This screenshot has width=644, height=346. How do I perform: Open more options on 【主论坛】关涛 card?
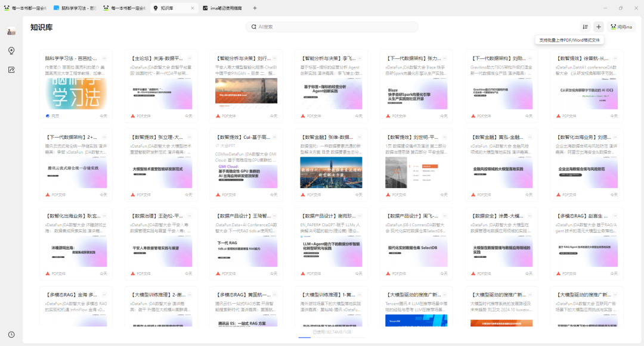(190, 58)
